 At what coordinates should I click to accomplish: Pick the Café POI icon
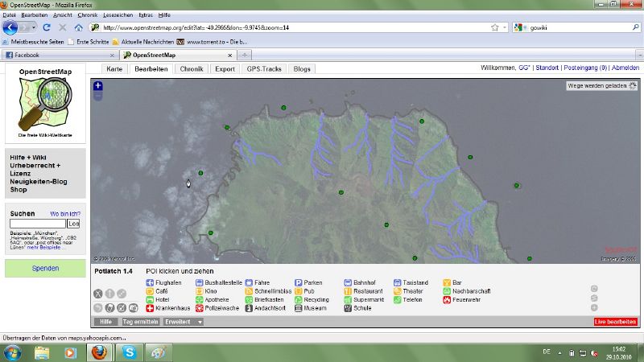point(150,291)
